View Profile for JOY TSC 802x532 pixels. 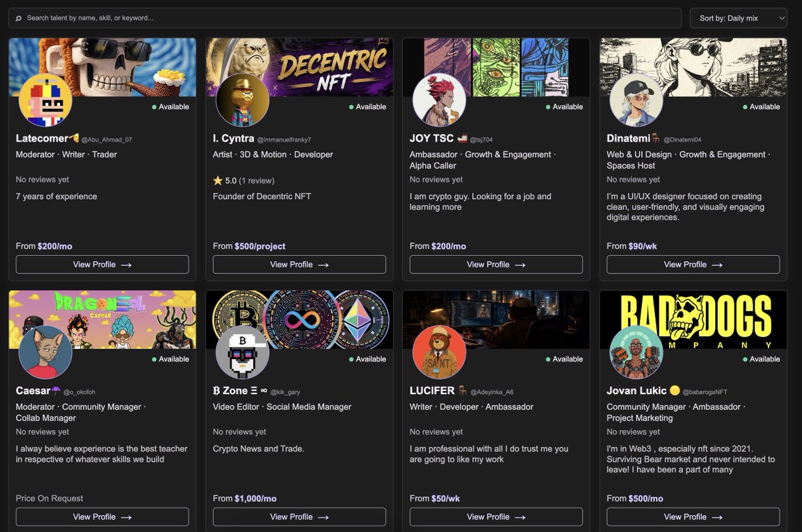point(496,265)
